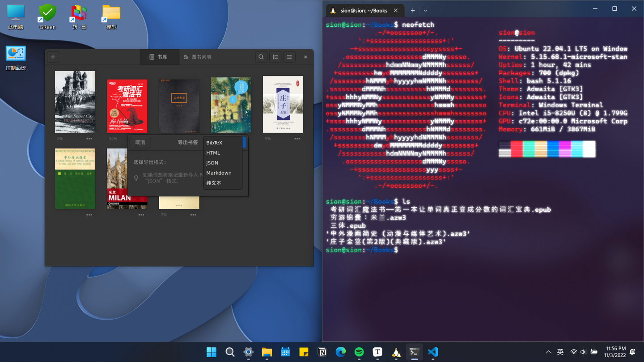644x362 pixels.
Task: Open Spotify from the taskbar
Action: tap(359, 352)
